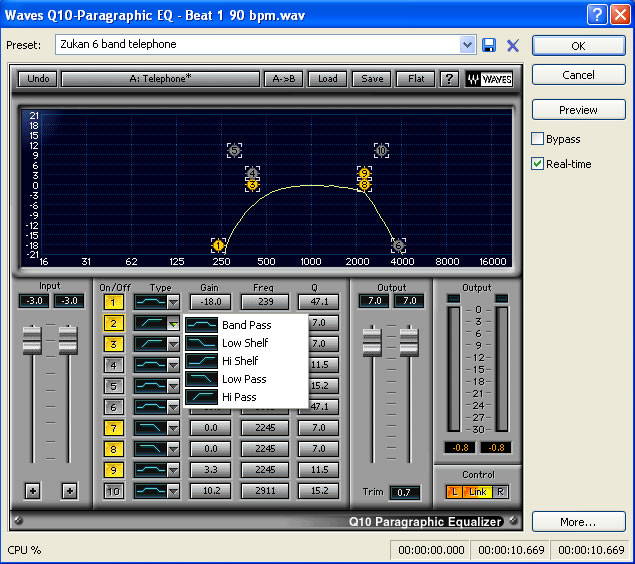
Task: Click the A: Telephone* setup name button
Action: (160, 79)
